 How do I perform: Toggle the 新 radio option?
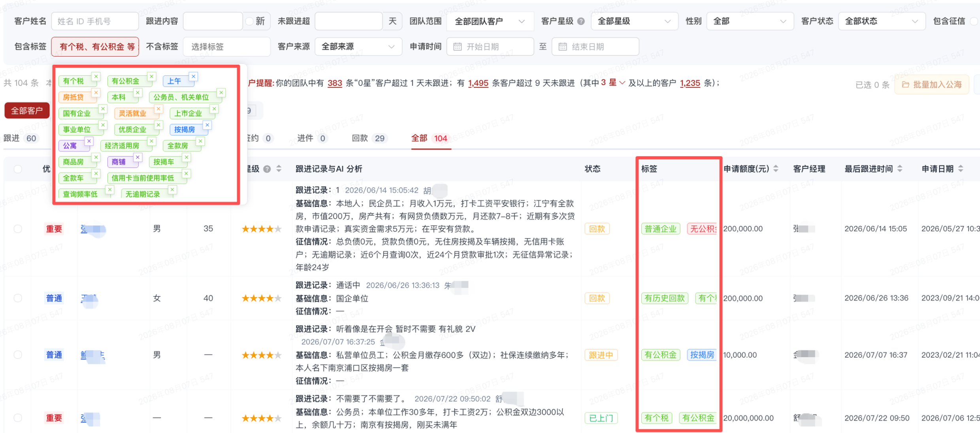click(x=249, y=21)
